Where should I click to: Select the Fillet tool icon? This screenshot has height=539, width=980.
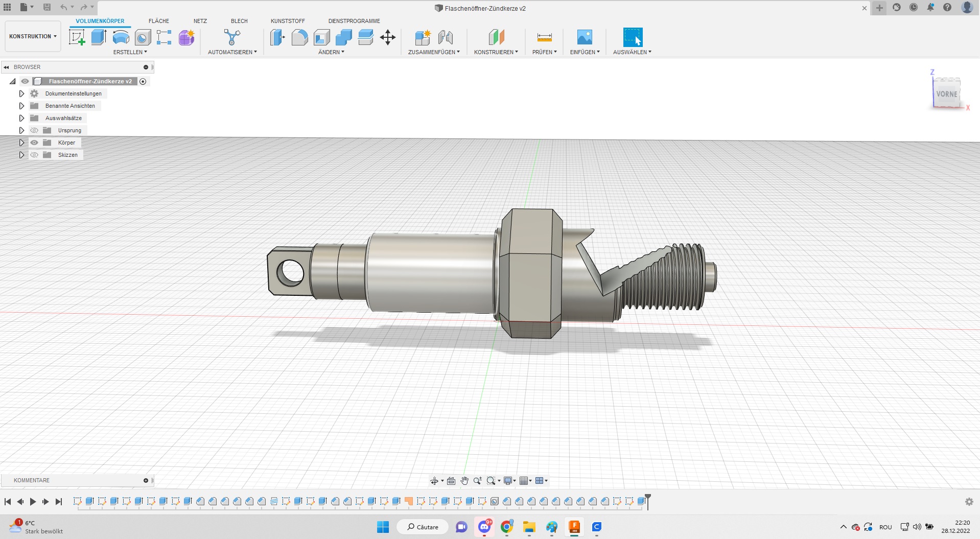tap(299, 37)
